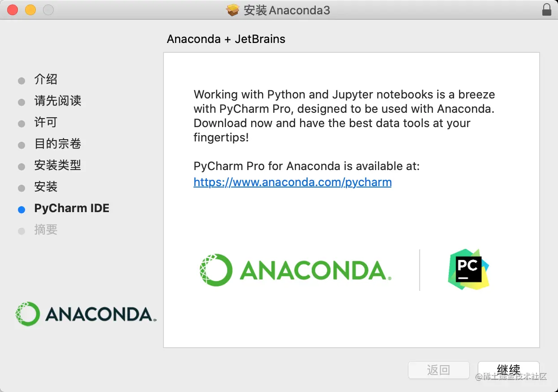
Task: Select the PyCharm IDE step in the sidebar
Action: point(72,208)
